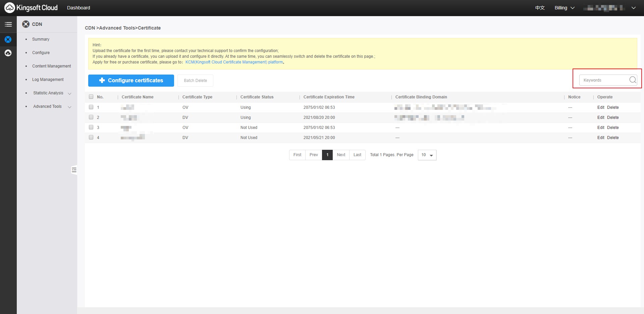644x314 pixels.
Task: Click Certificate Expiration Time column header
Action: click(329, 97)
